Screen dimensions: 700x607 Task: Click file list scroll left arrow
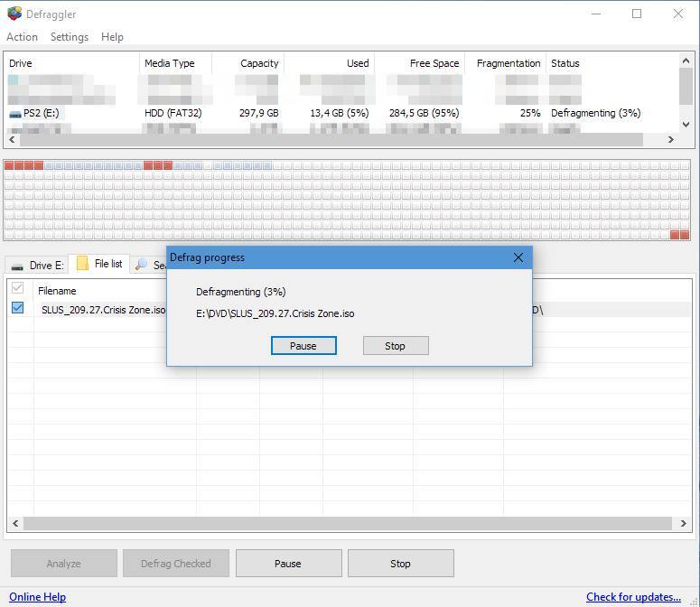15,523
